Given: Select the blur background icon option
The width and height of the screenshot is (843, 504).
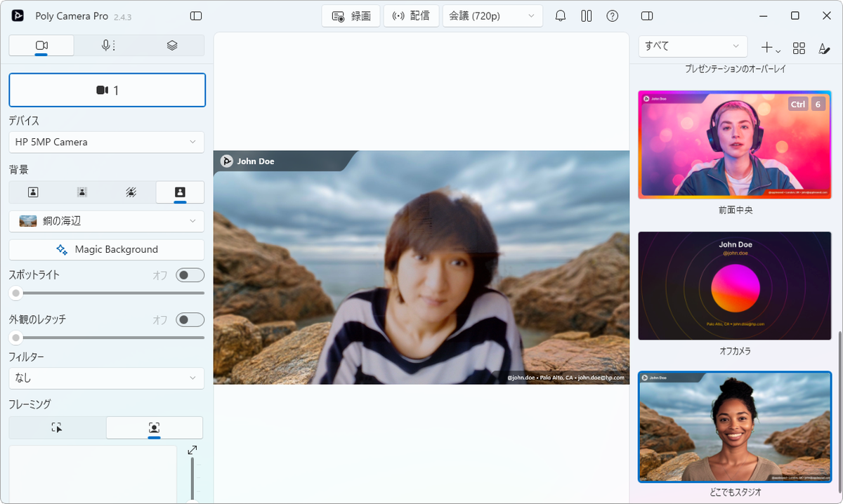Looking at the screenshot, I should coord(82,192).
